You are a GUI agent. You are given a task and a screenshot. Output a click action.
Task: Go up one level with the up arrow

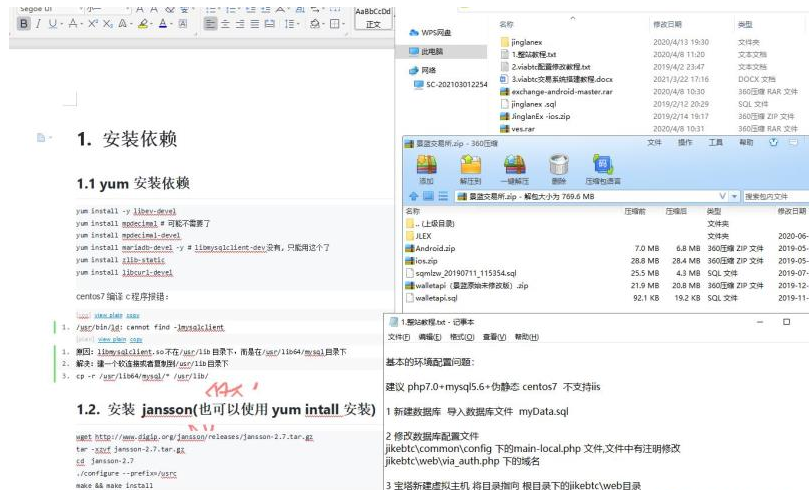[x=413, y=197]
